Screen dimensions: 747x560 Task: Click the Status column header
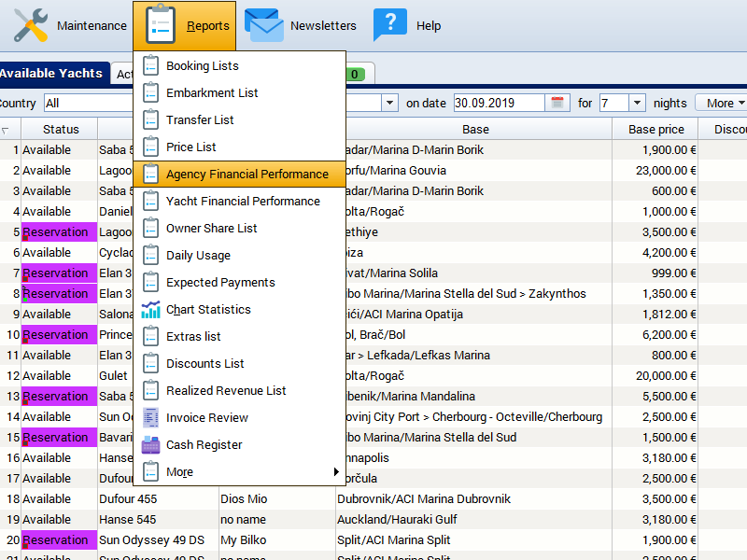click(61, 130)
